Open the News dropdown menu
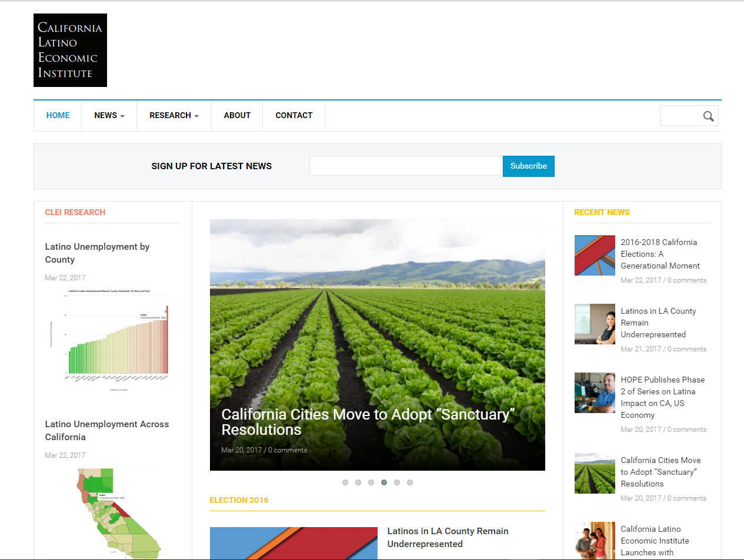This screenshot has width=744, height=560. click(x=109, y=116)
